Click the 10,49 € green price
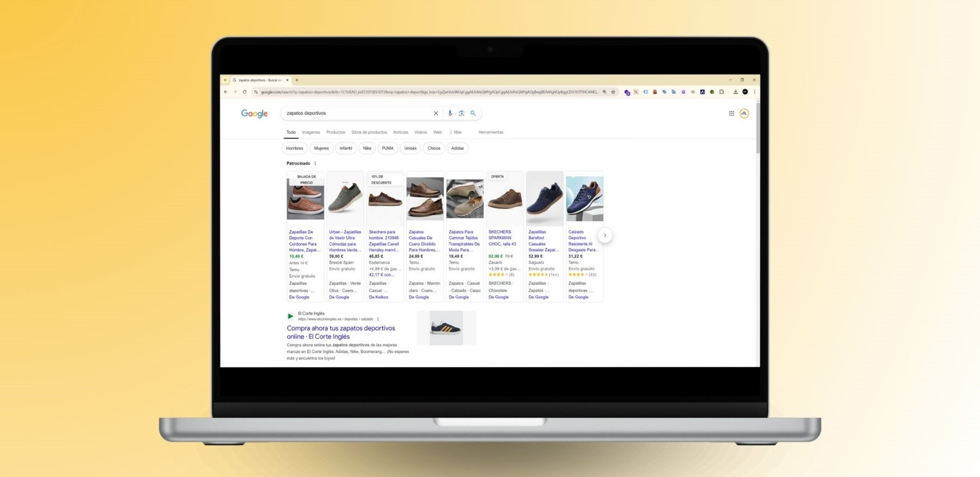The width and height of the screenshot is (980, 477). tap(296, 256)
